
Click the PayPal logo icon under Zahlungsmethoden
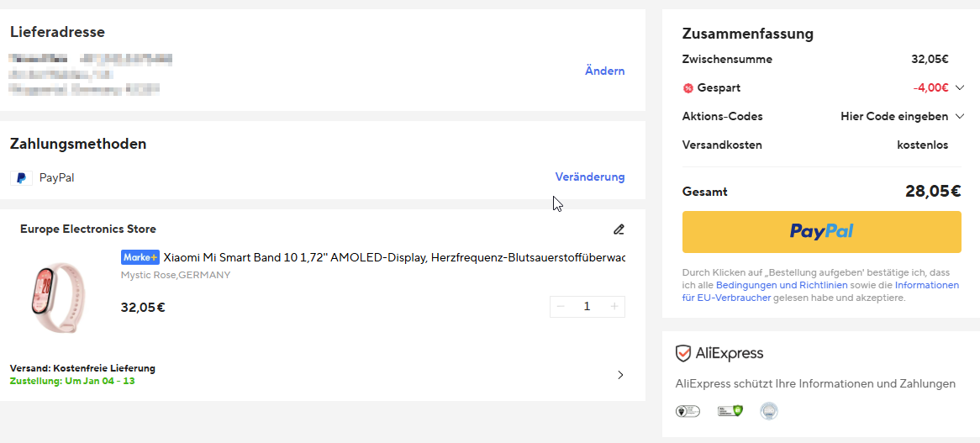21,178
